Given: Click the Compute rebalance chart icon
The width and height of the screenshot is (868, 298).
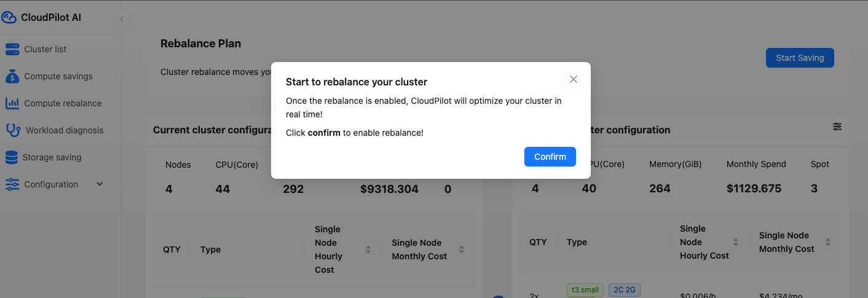Looking at the screenshot, I should click(x=12, y=103).
